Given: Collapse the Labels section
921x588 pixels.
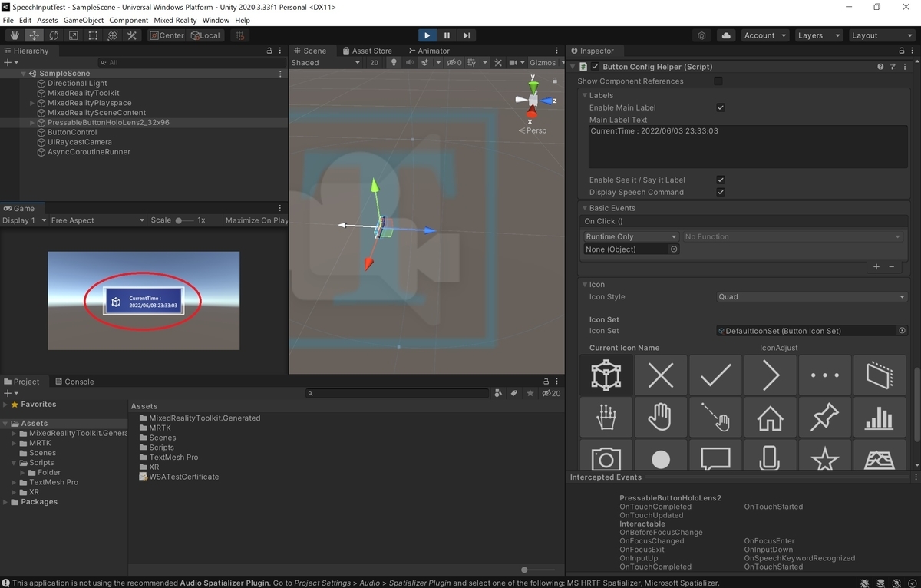Looking at the screenshot, I should 584,96.
